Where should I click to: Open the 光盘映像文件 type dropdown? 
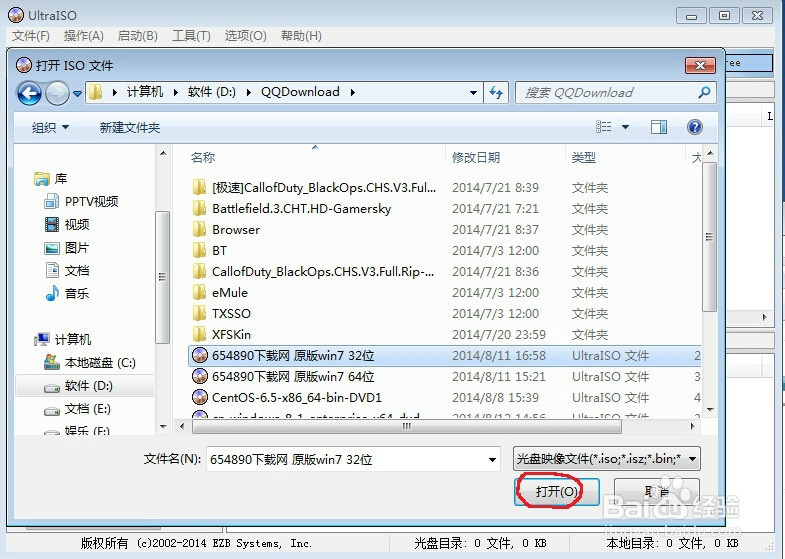[x=607, y=458]
